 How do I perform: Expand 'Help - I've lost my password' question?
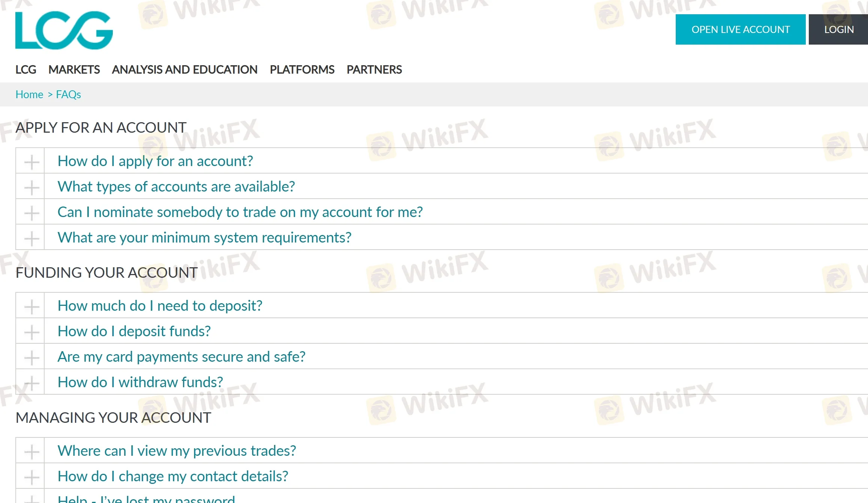[x=146, y=499]
